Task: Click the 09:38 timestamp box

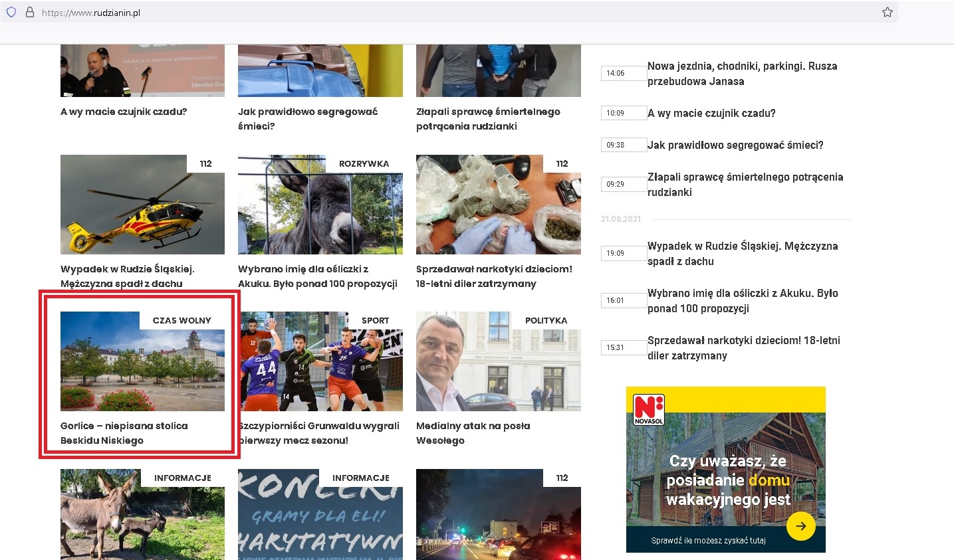Action: (624, 145)
